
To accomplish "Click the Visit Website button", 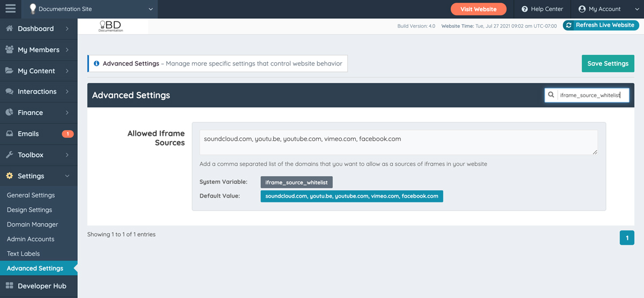I will (478, 9).
